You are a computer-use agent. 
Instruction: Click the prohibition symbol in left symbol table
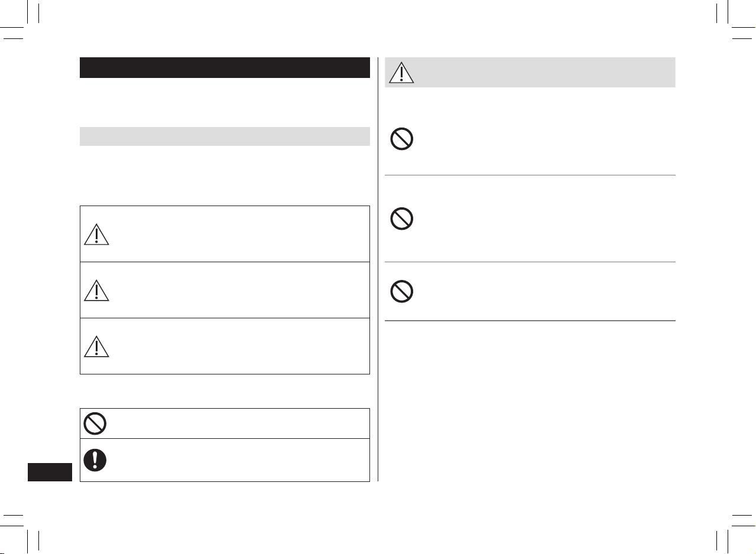95,423
